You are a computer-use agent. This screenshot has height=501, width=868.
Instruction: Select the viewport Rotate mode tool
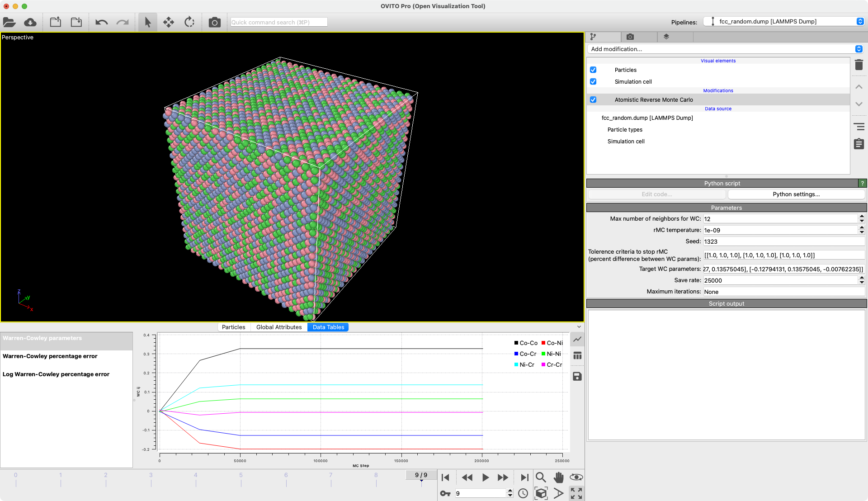coord(189,22)
